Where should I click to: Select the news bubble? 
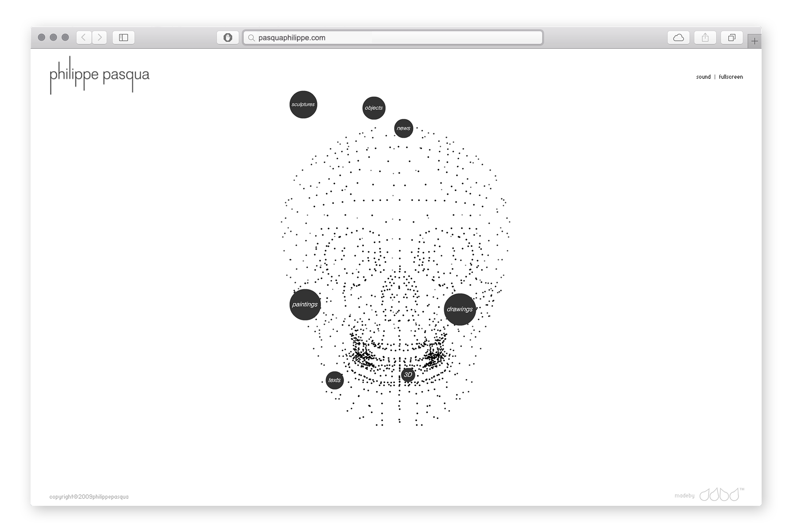click(403, 129)
